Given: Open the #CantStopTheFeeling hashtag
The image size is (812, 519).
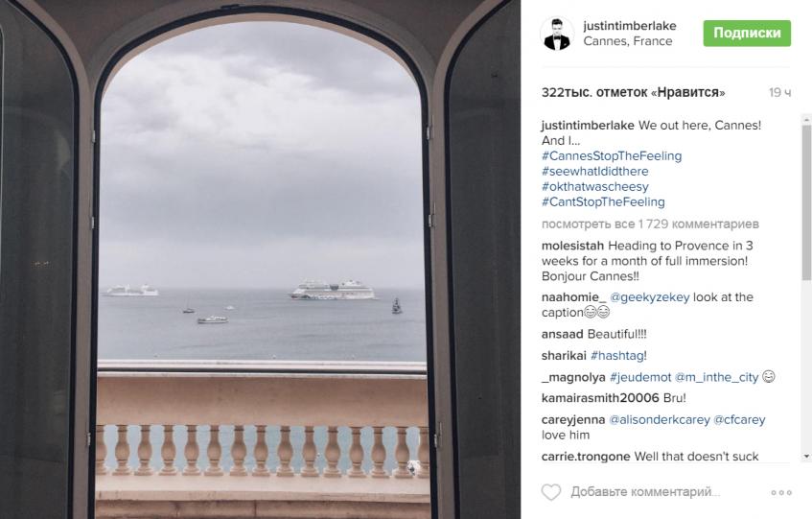Looking at the screenshot, I should pyautogui.click(x=603, y=202).
